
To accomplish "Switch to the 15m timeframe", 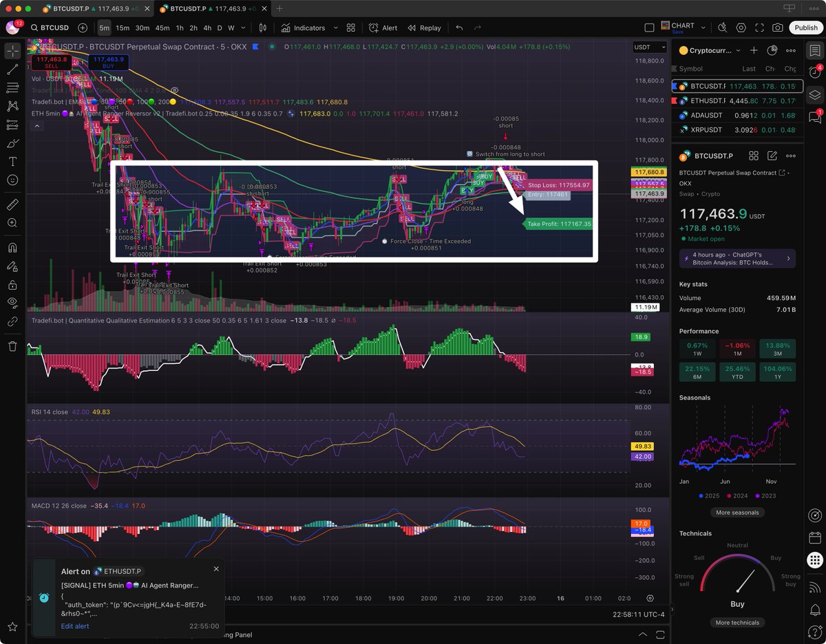I will [123, 28].
